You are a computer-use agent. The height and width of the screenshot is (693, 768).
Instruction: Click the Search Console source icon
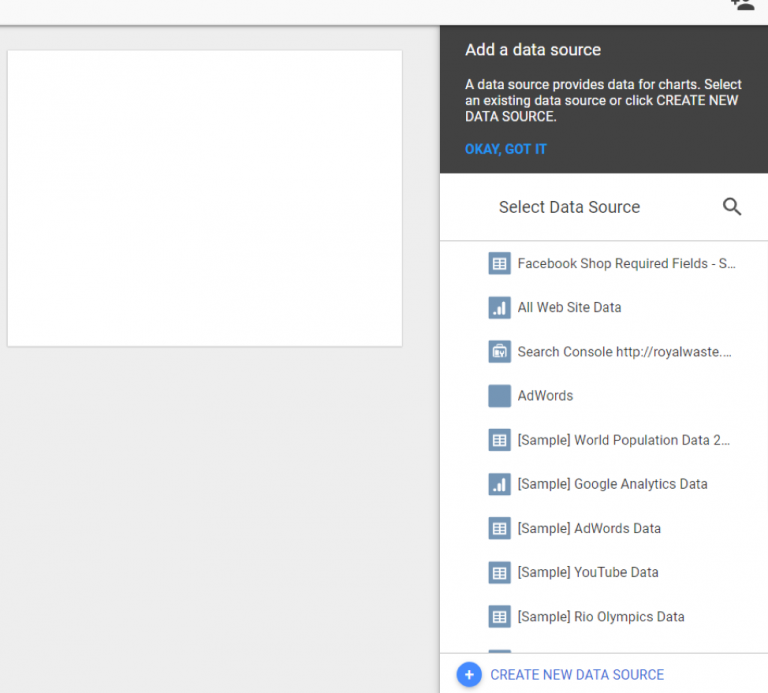click(x=499, y=352)
